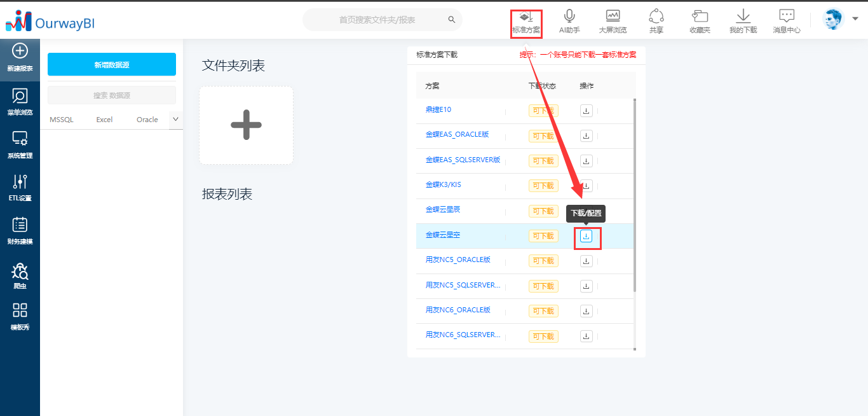Open 系统管理 system management

(20, 146)
